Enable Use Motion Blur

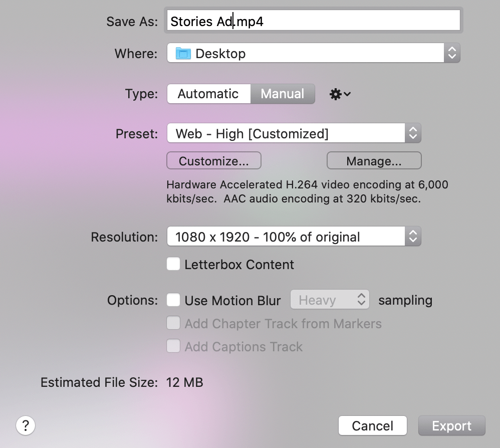pos(173,300)
